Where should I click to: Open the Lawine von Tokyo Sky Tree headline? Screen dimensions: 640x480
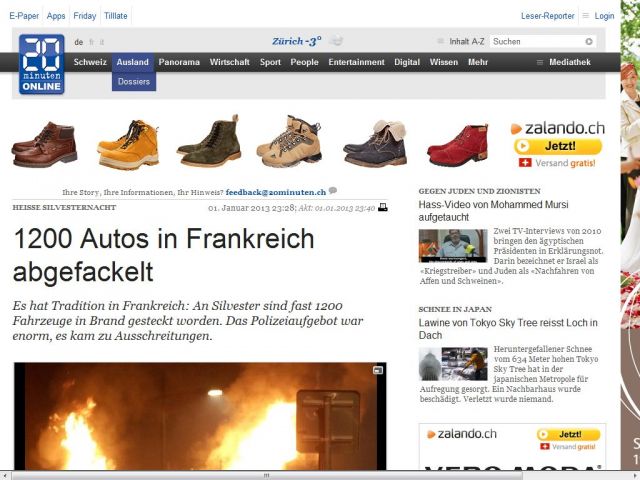click(x=508, y=329)
